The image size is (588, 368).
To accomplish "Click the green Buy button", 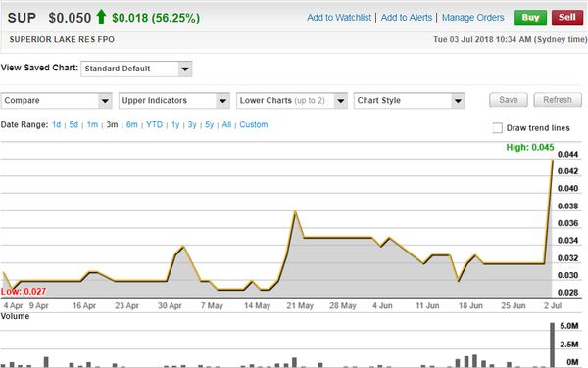I will [x=530, y=18].
